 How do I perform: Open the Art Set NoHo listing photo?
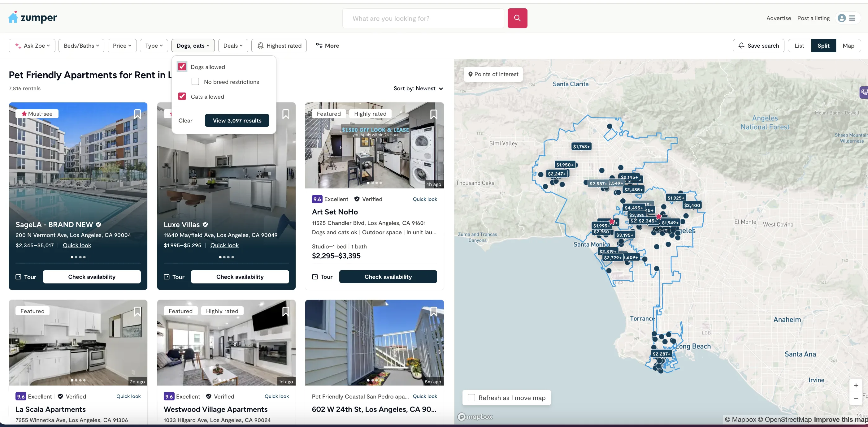(374, 145)
